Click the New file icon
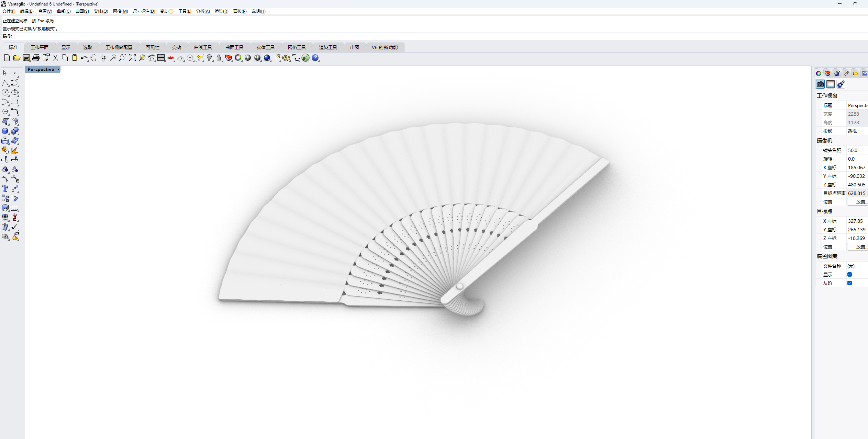Screen dimensions: 868x439 point(7,58)
